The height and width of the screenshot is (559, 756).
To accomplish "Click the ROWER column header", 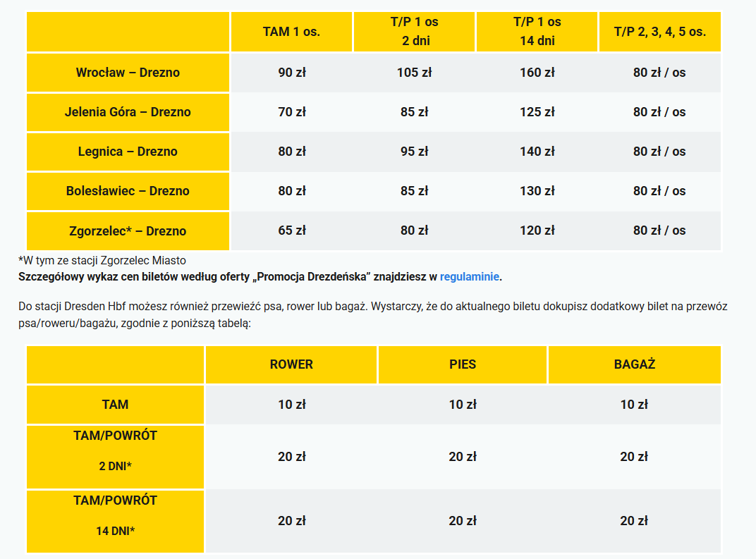I will (x=291, y=364).
